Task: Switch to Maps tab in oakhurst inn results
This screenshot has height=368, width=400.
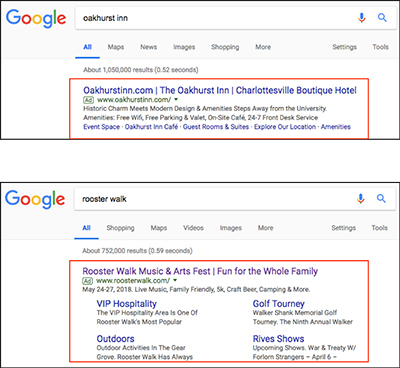Action: click(x=116, y=47)
